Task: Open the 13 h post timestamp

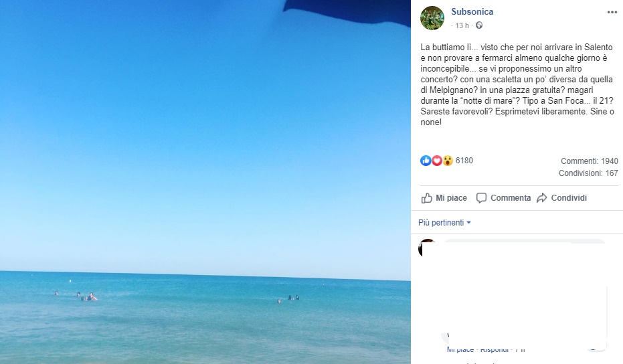Action: point(462,25)
